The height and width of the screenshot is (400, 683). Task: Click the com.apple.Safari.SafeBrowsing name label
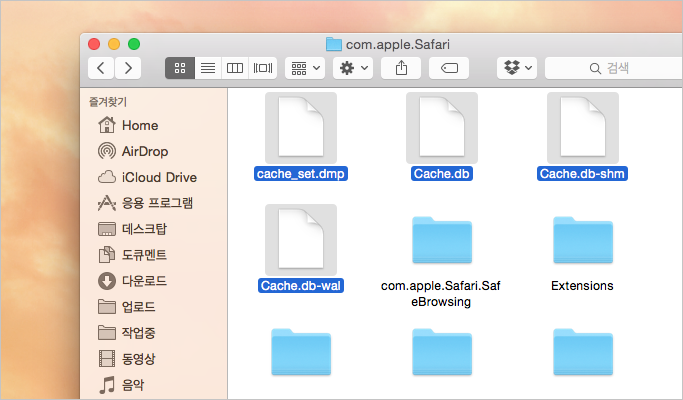pyautogui.click(x=441, y=293)
